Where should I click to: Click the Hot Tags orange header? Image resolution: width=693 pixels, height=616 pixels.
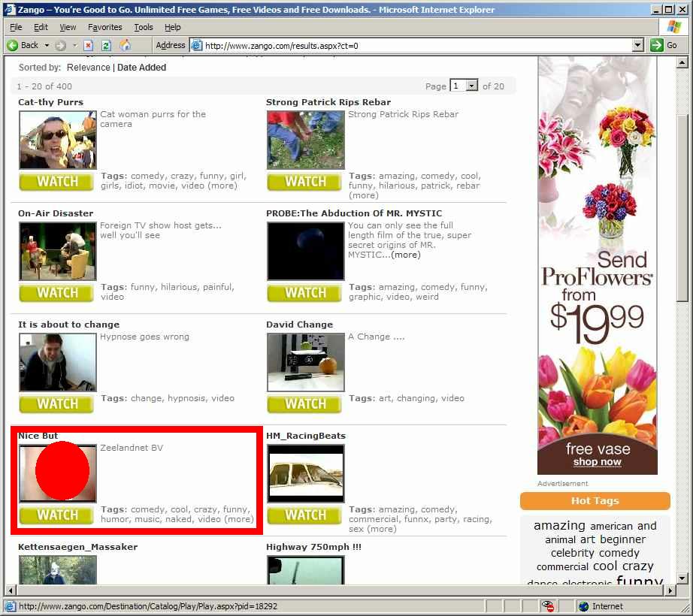pyautogui.click(x=595, y=501)
